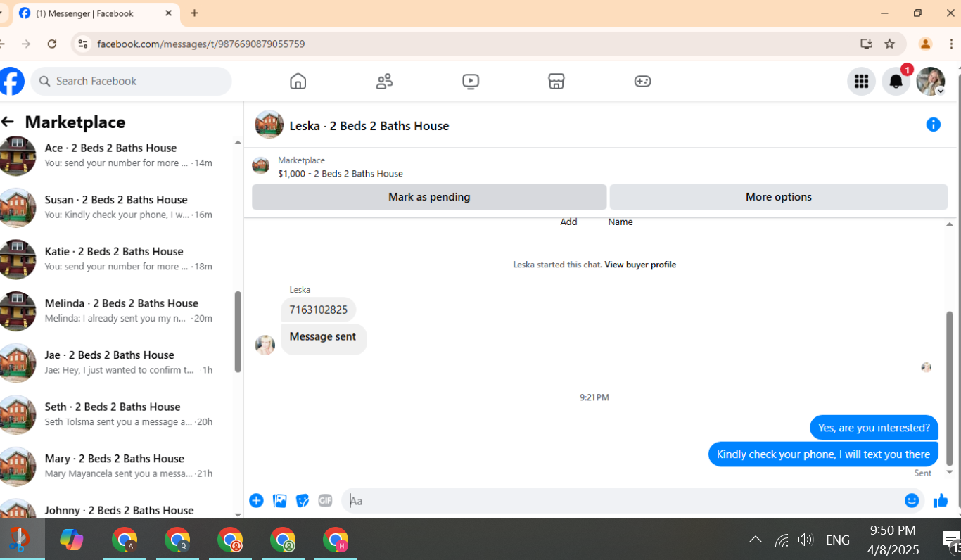This screenshot has width=961, height=560.
Task: Click the install app icon in address bar
Action: (x=866, y=44)
